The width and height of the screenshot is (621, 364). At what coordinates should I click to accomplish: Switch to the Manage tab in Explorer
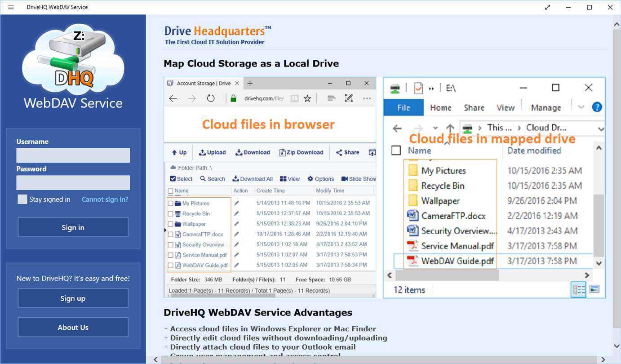(546, 108)
